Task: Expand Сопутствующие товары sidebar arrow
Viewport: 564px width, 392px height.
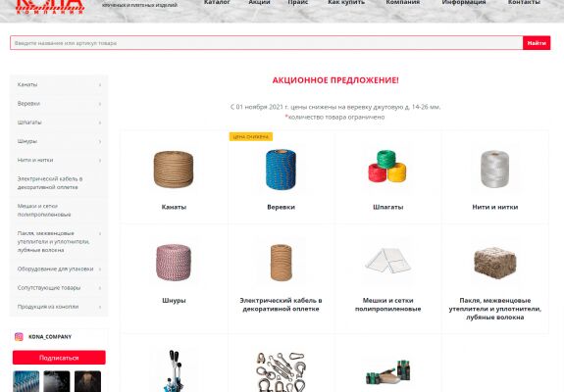Action: pos(100,288)
